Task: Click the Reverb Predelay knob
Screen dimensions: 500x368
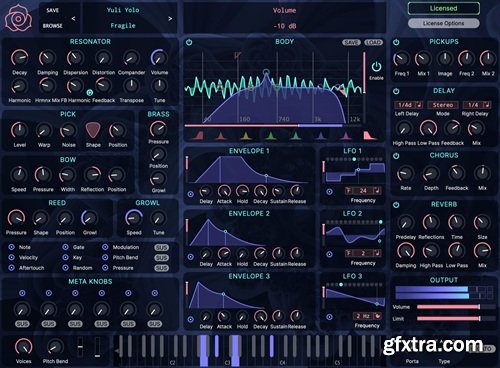Action: [x=405, y=222]
